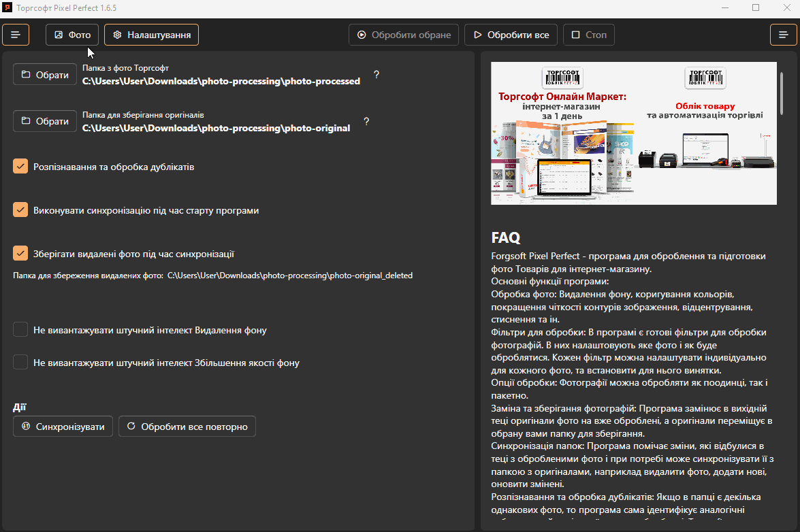Click the Синхронізувати button
The height and width of the screenshot is (532, 800).
pos(63,427)
